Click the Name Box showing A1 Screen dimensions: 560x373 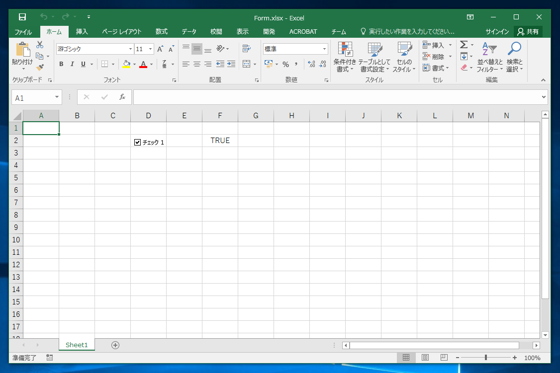pos(37,98)
